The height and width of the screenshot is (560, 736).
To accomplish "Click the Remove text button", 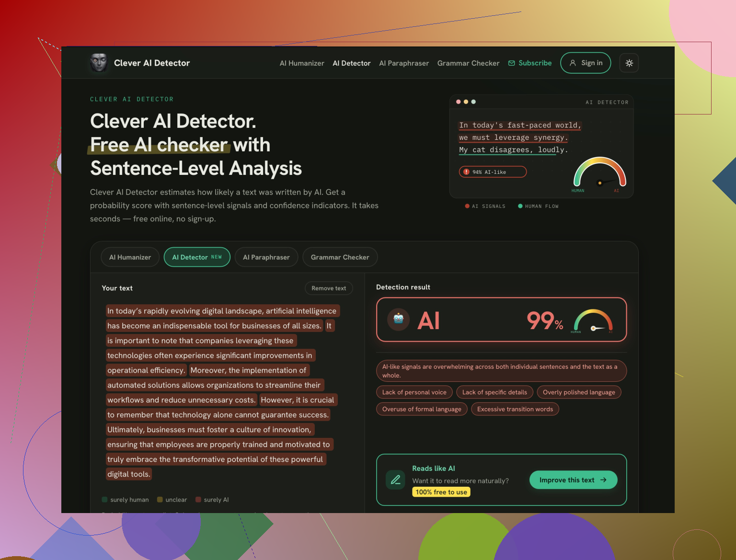I will [329, 288].
